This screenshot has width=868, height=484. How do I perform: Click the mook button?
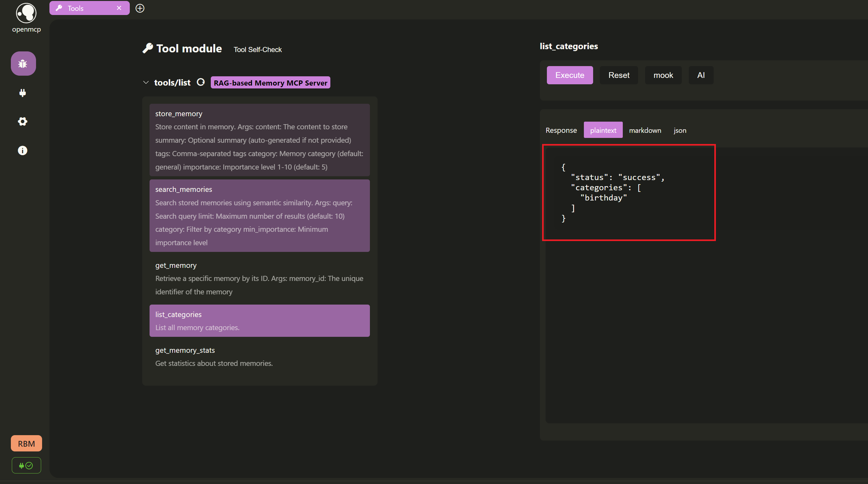(663, 75)
